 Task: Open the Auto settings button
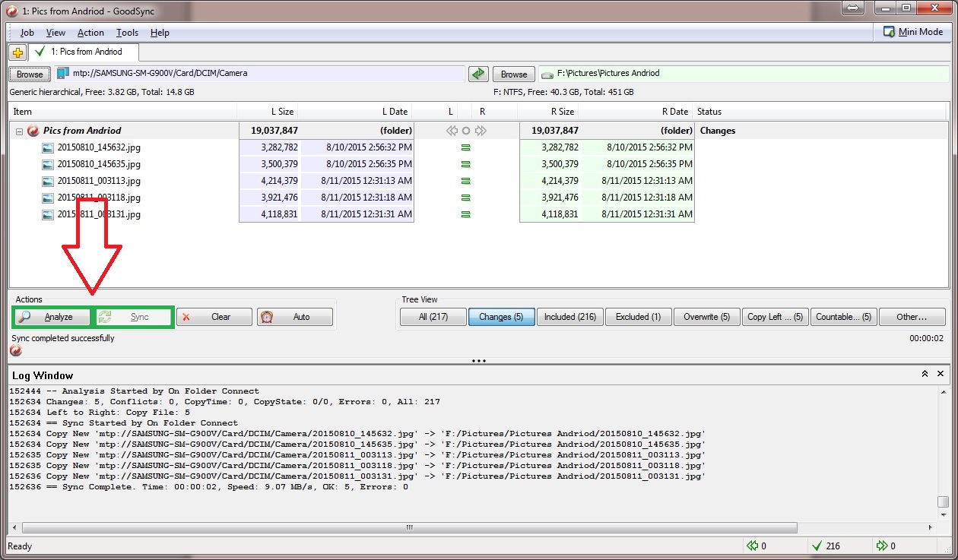[x=295, y=317]
